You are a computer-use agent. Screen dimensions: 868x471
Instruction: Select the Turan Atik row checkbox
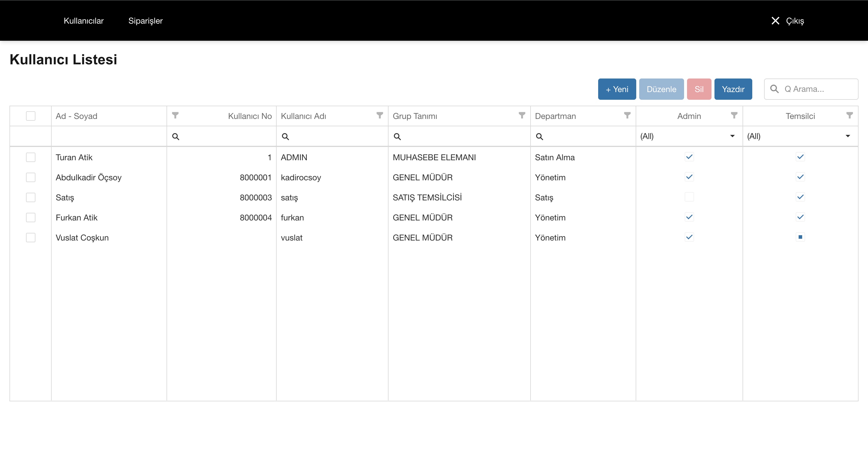[31, 157]
